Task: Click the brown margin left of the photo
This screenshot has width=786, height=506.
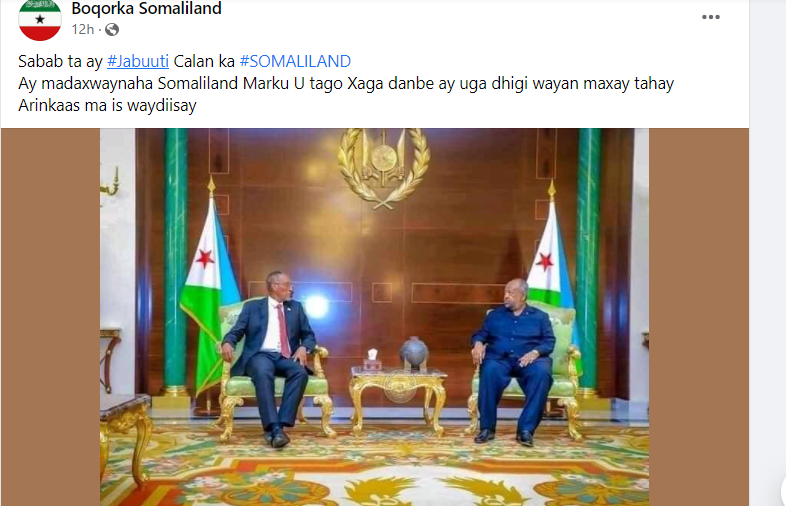Action: (x=50, y=317)
